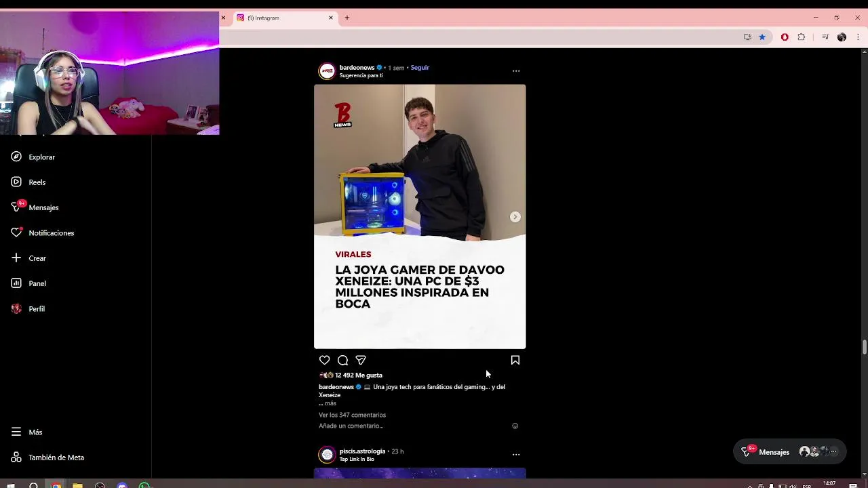Open the media controls toolbar icon
This screenshot has height=488, width=868.
(x=825, y=37)
